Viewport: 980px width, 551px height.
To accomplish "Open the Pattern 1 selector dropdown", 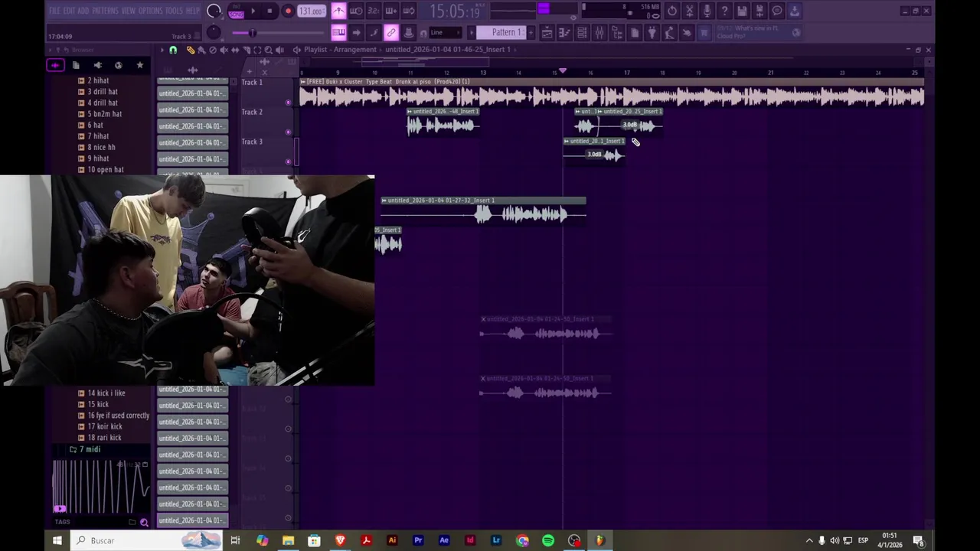I will 501,32.
